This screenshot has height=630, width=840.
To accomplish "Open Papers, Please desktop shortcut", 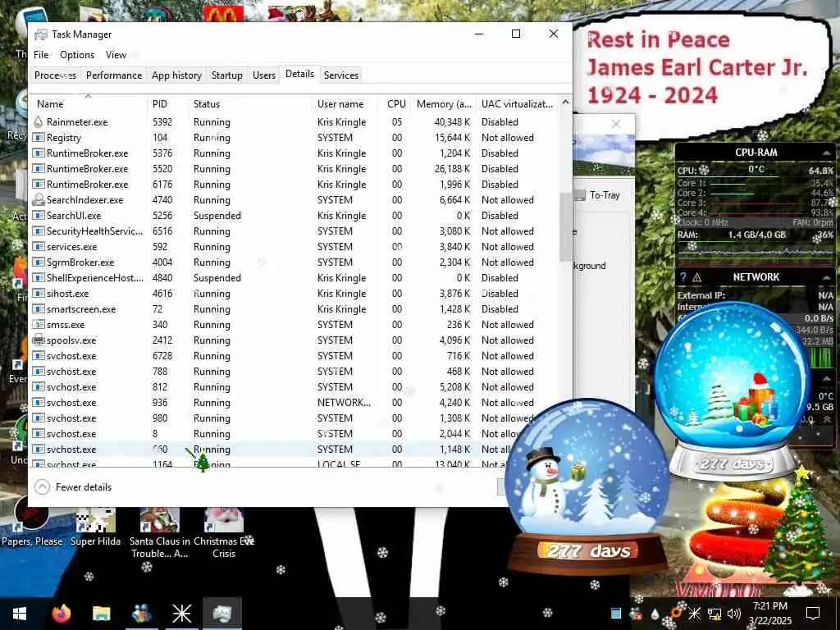I will (x=32, y=521).
